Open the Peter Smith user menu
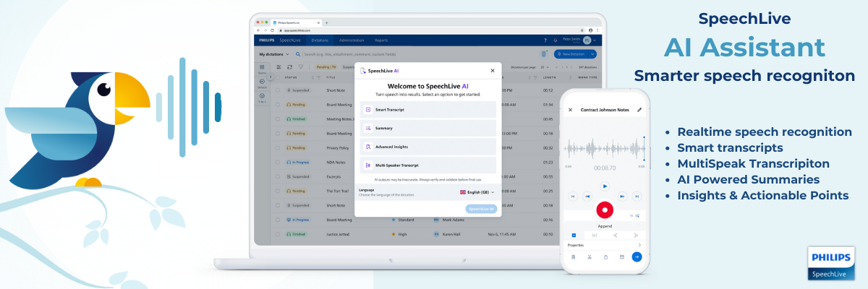 [579, 40]
